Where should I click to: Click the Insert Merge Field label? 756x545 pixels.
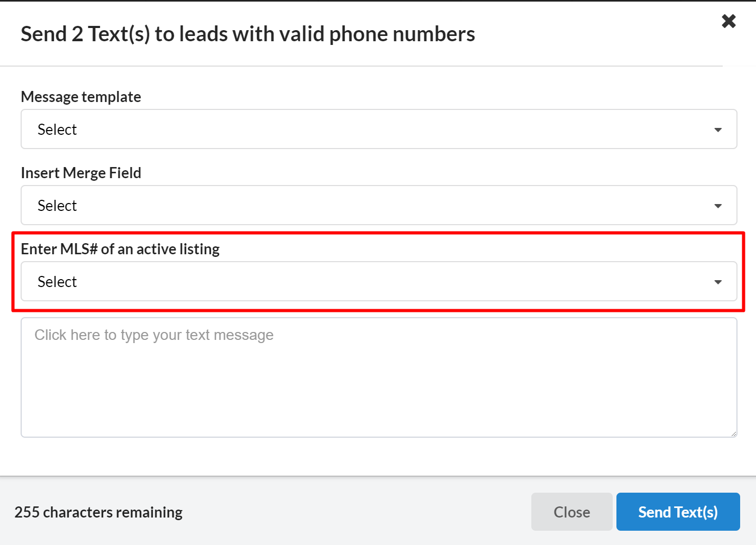coord(81,173)
